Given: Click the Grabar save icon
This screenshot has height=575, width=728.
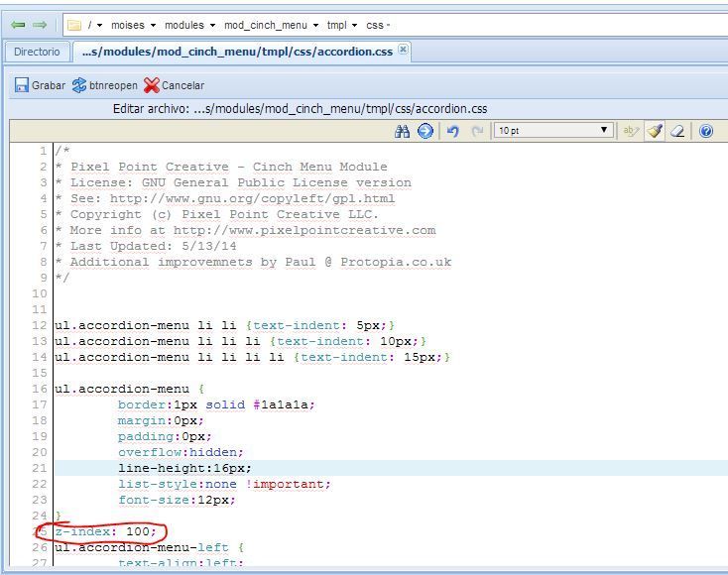Looking at the screenshot, I should (x=22, y=85).
